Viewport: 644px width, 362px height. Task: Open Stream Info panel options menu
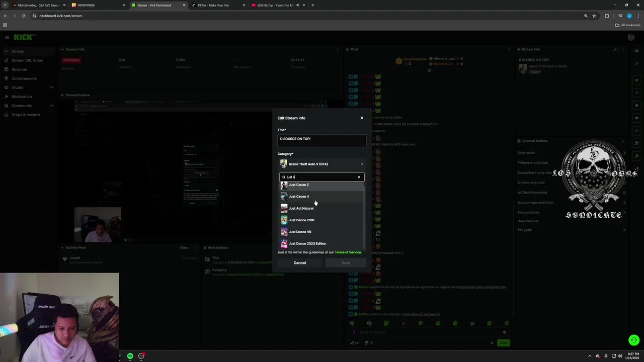(623, 49)
